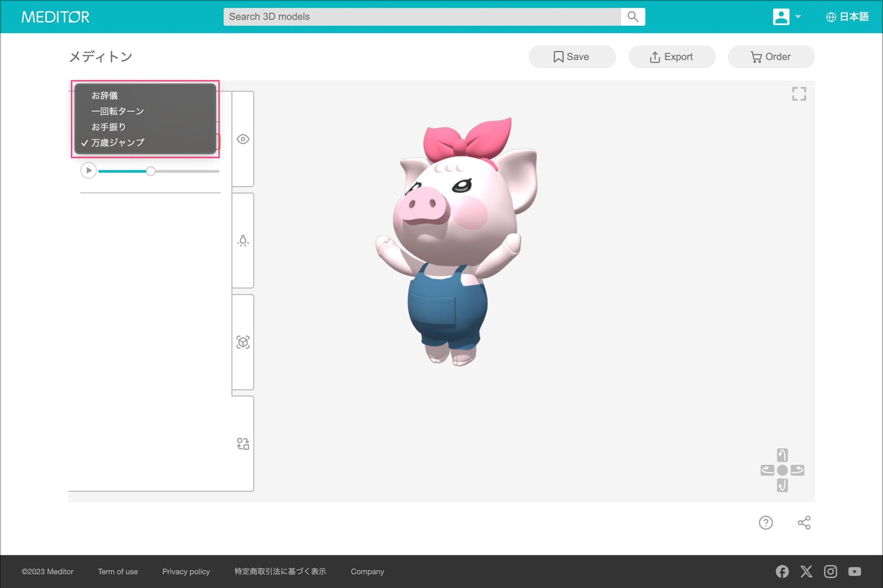Click the share icon

804,522
